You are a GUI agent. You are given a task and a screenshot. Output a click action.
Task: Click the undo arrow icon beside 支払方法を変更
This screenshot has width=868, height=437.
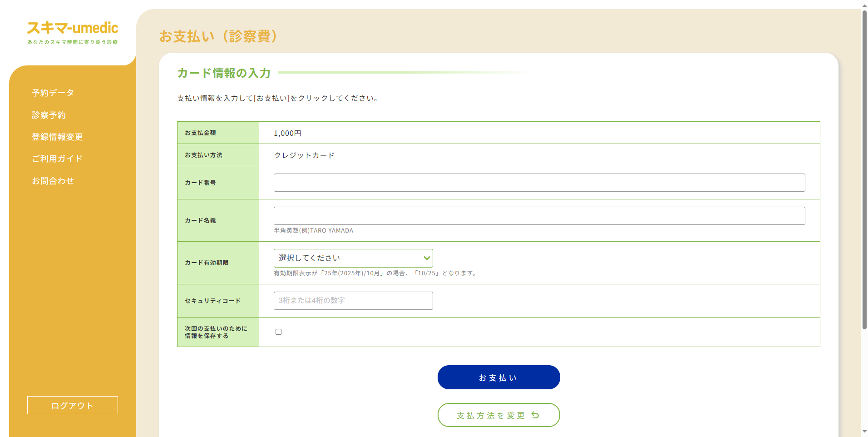point(535,415)
